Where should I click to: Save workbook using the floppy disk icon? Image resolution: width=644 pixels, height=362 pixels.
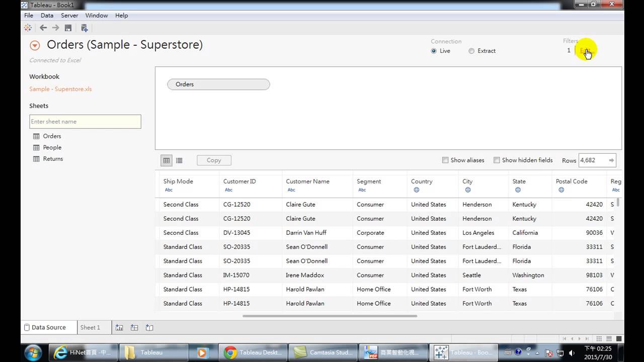68,28
